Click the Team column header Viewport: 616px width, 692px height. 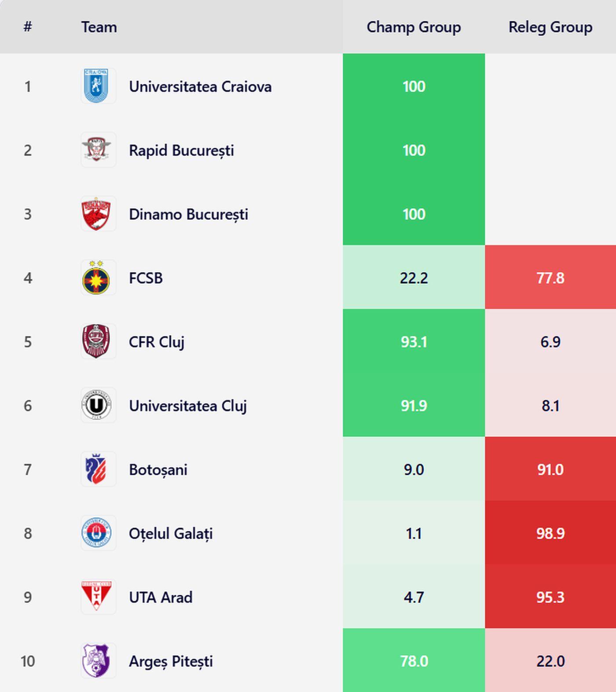pyautogui.click(x=99, y=27)
